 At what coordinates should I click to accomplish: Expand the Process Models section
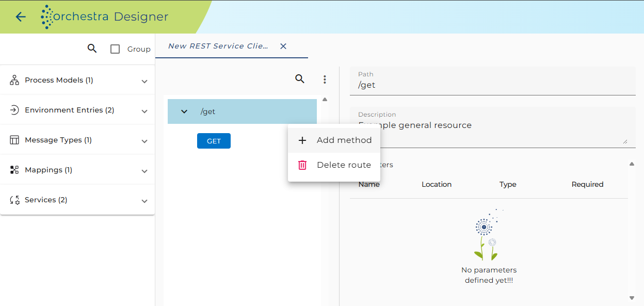(x=144, y=81)
